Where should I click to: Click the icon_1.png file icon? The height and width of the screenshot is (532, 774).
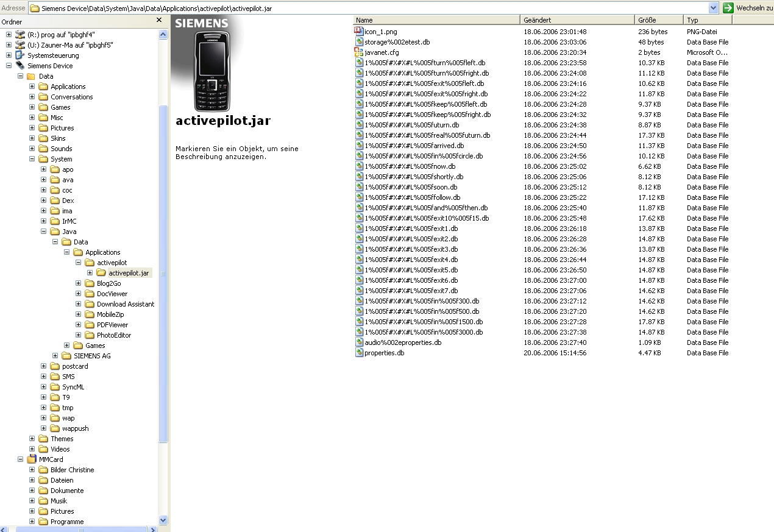tap(359, 32)
